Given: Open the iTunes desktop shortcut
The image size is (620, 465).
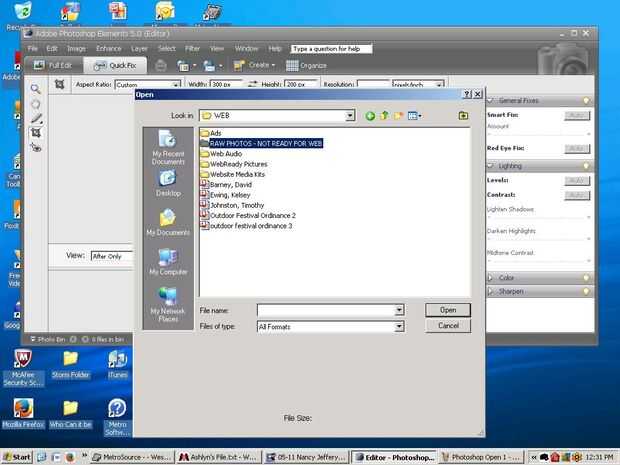Looking at the screenshot, I should click(117, 365).
